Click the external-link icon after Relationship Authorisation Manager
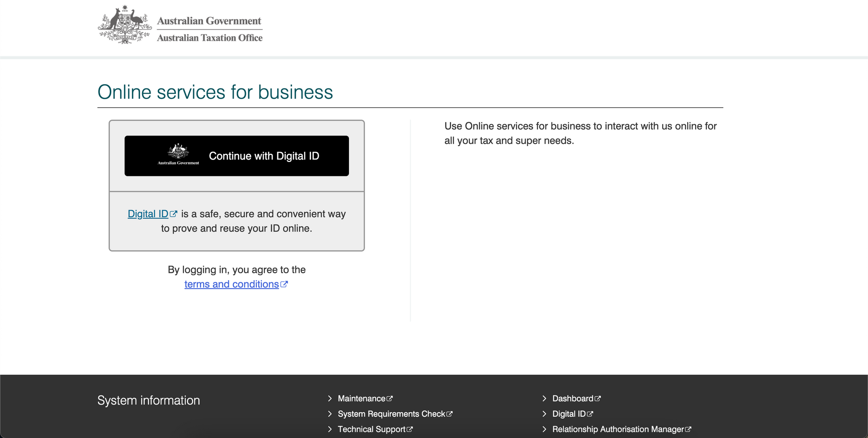 [x=688, y=429]
